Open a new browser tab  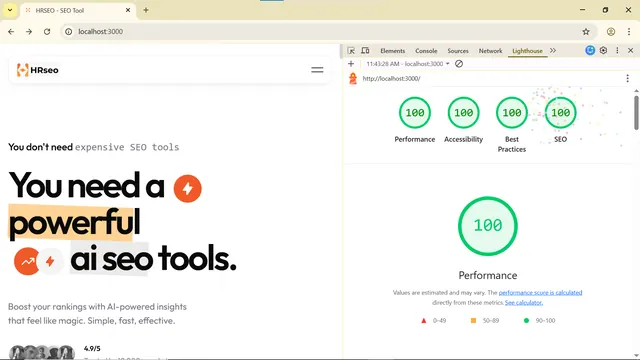(146, 10)
